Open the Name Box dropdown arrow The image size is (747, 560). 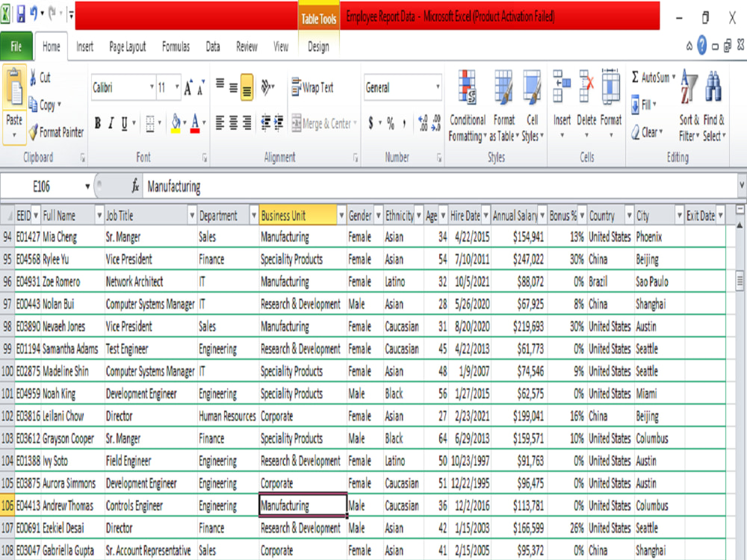87,186
